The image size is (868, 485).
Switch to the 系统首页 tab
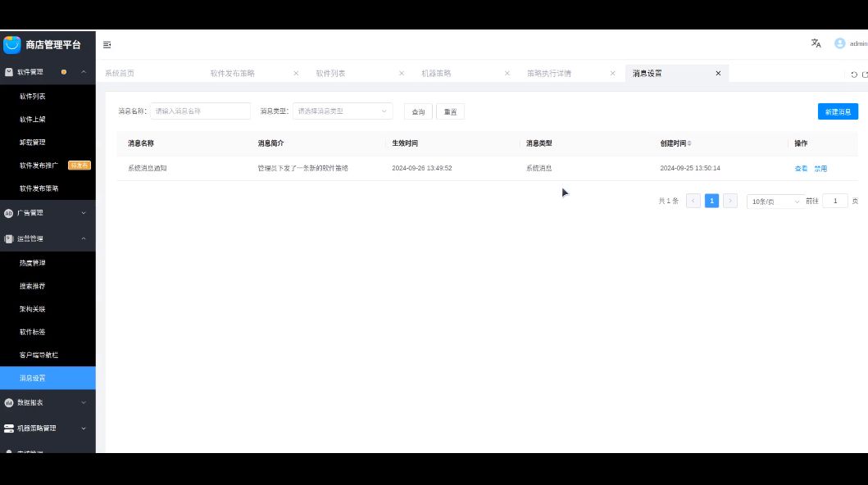(120, 73)
